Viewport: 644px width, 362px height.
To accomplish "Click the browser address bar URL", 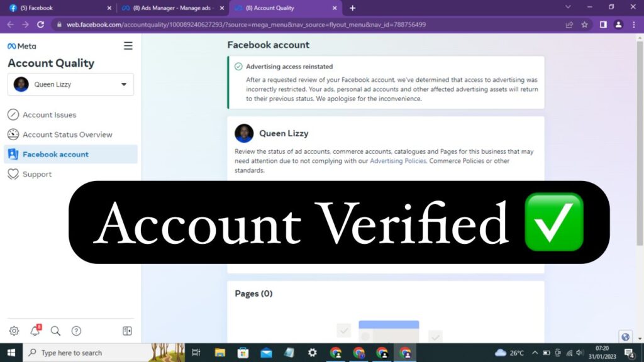I will coord(246,25).
